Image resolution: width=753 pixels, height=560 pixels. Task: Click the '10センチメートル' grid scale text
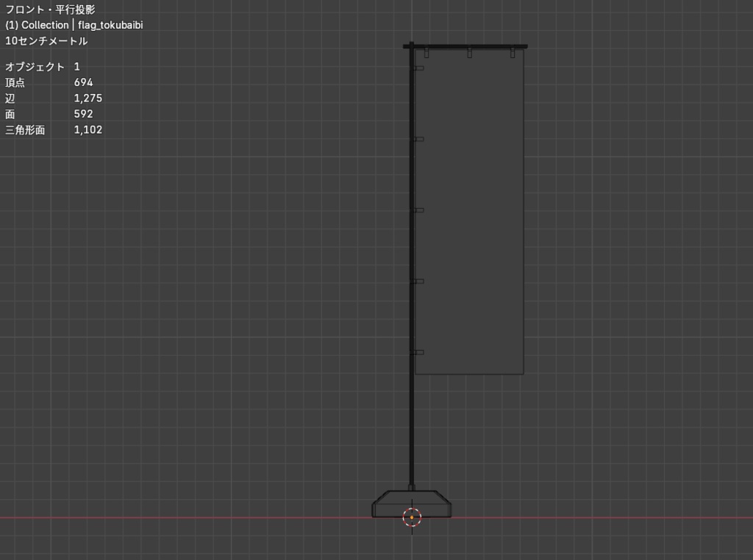click(46, 41)
